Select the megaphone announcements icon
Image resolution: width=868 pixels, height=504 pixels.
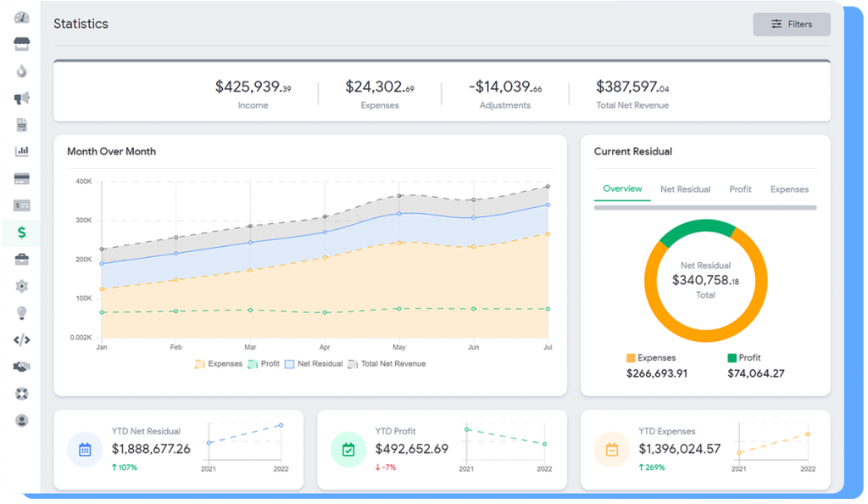22,98
